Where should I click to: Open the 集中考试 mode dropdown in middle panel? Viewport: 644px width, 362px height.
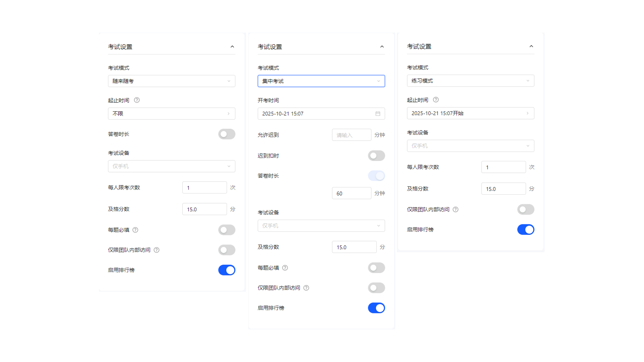321,81
